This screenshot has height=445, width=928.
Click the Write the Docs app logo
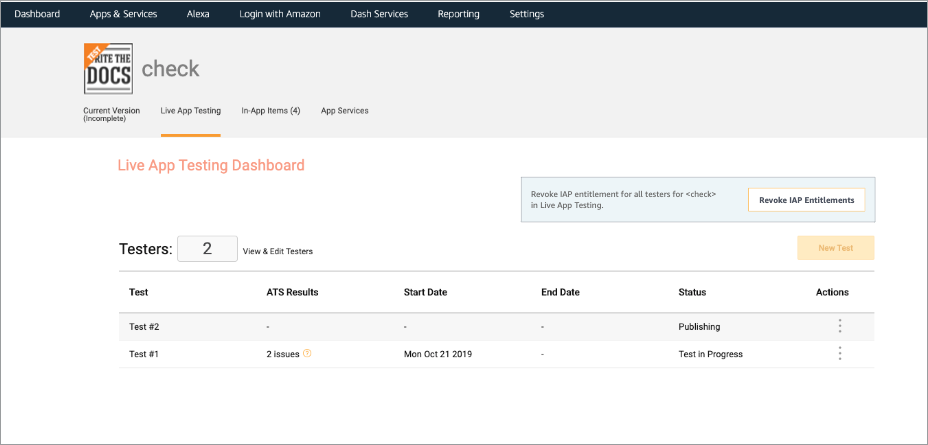(108, 69)
